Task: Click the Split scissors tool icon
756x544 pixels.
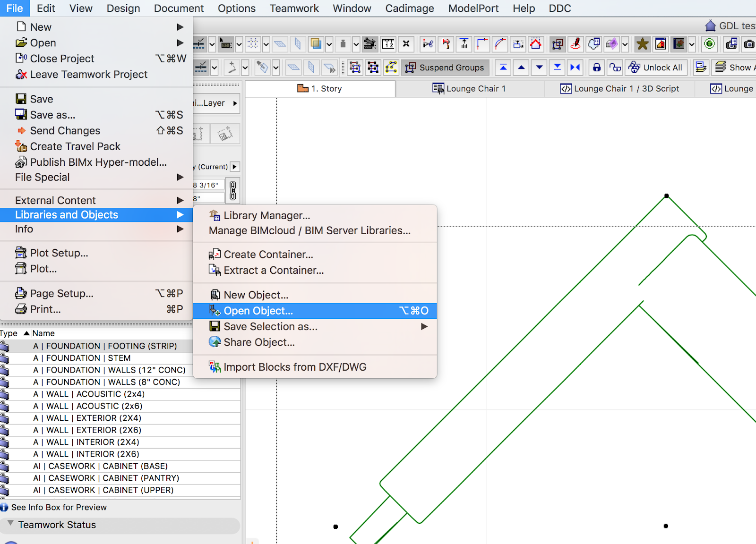Action: (428, 44)
